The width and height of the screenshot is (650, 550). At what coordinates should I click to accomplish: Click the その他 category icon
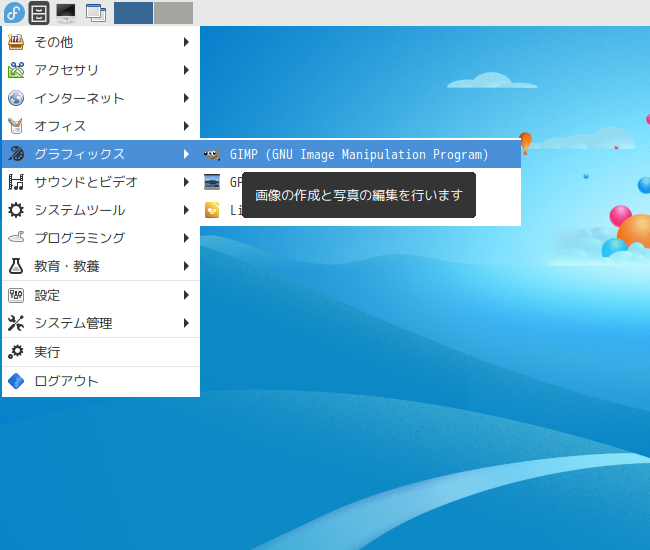[16, 42]
